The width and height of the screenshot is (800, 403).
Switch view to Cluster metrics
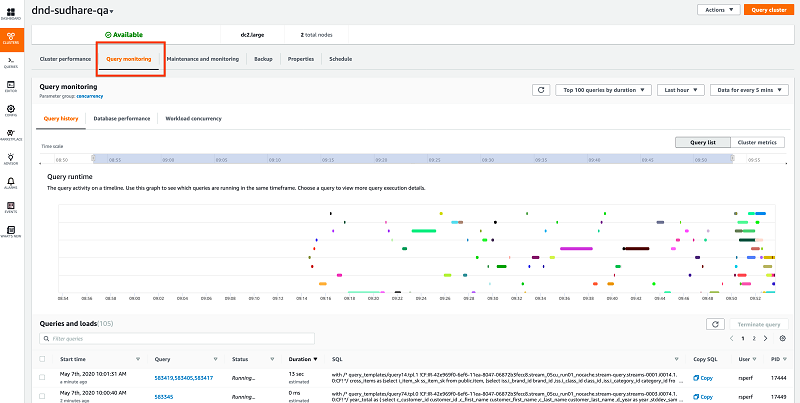[x=759, y=143]
